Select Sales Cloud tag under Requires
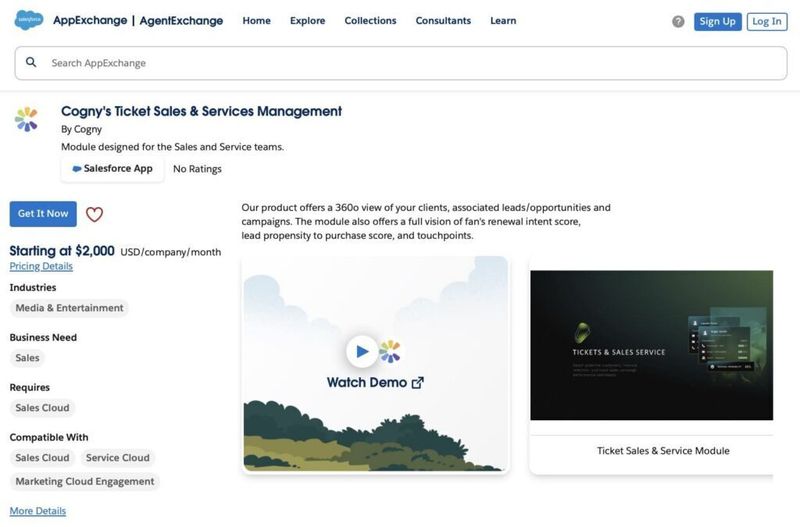This screenshot has height=527, width=800. coord(42,408)
